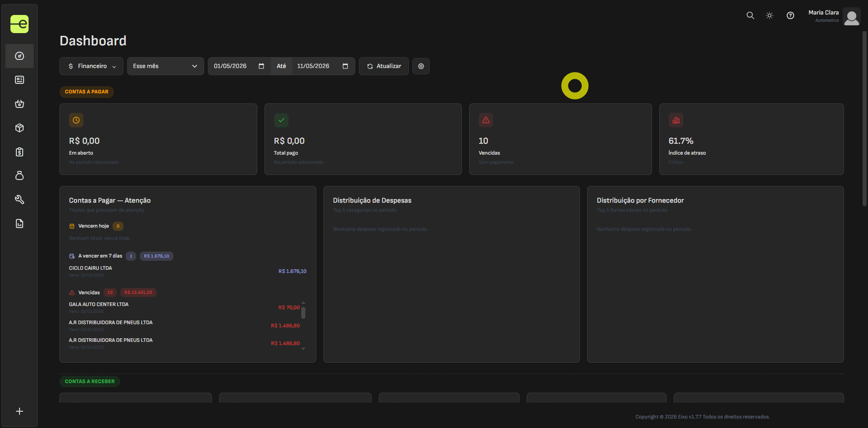Image resolution: width=868 pixels, height=428 pixels.
Task: Click the warning triangle beside Vencidas list heading
Action: [x=72, y=292]
